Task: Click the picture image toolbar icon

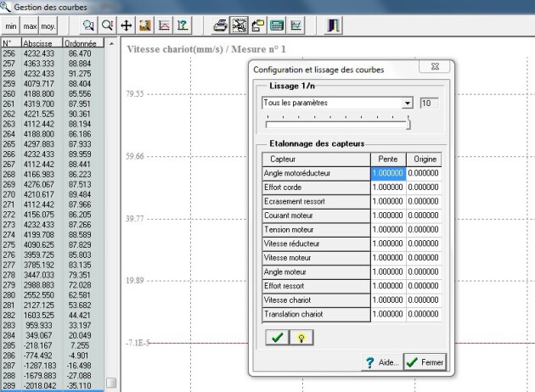Action: [x=145, y=25]
